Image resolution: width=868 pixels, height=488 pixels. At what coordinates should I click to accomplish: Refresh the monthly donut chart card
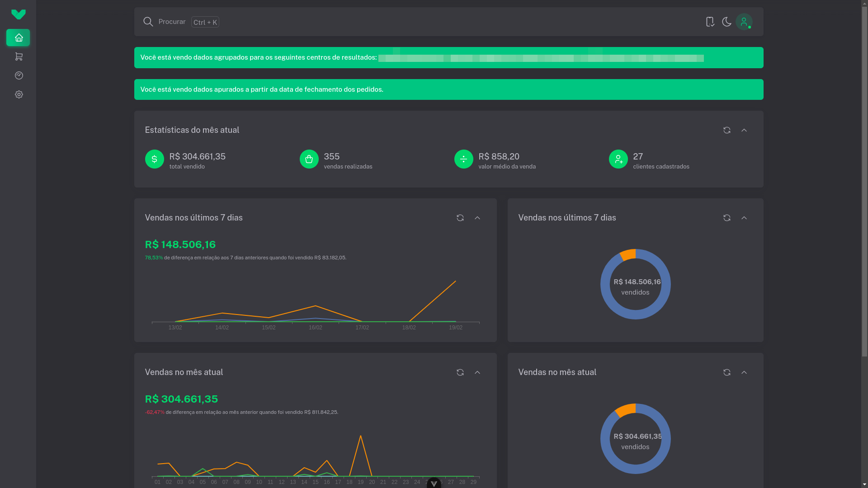726,372
